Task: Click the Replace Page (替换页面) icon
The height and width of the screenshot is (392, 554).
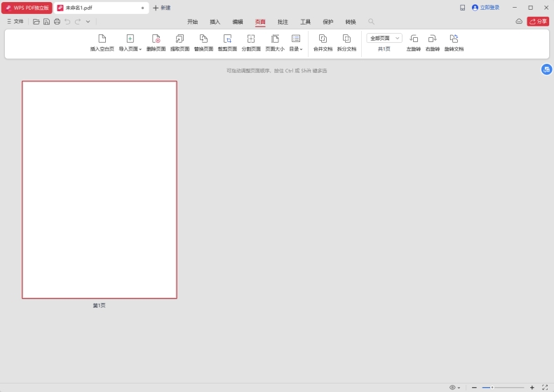Action: pos(203,39)
